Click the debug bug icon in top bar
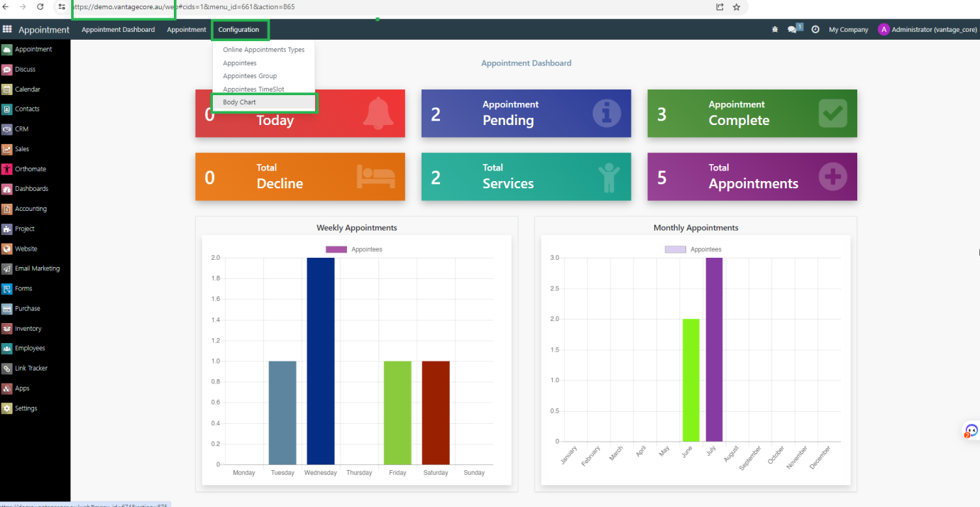 774,30
